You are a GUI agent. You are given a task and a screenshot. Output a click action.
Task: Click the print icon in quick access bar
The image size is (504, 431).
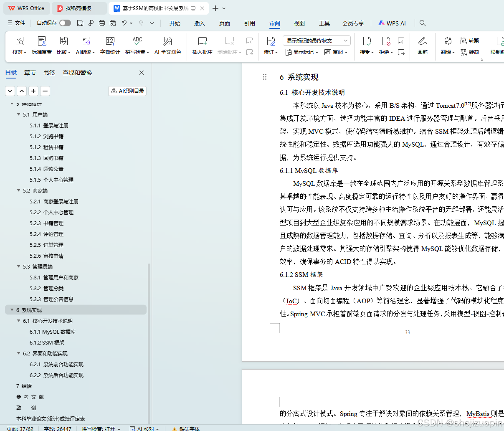point(102,23)
